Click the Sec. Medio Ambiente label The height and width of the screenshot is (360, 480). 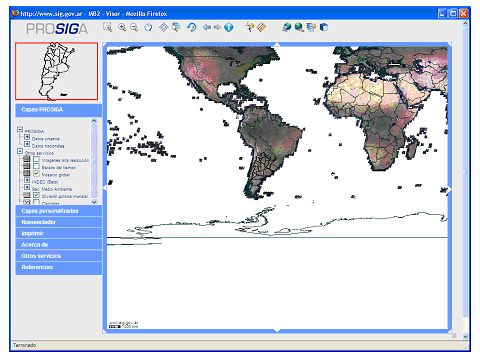[52, 189]
